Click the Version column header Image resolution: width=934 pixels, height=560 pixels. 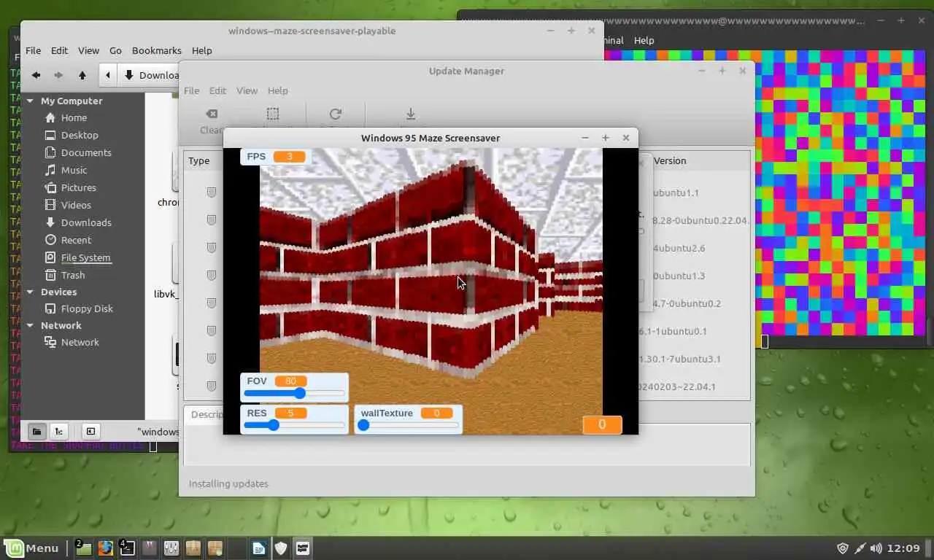point(670,160)
